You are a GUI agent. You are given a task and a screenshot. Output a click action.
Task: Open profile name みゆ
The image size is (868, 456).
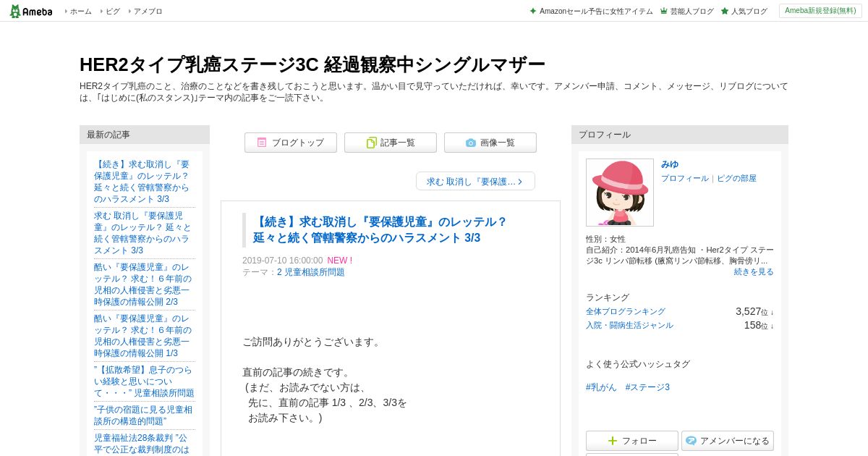(x=670, y=164)
